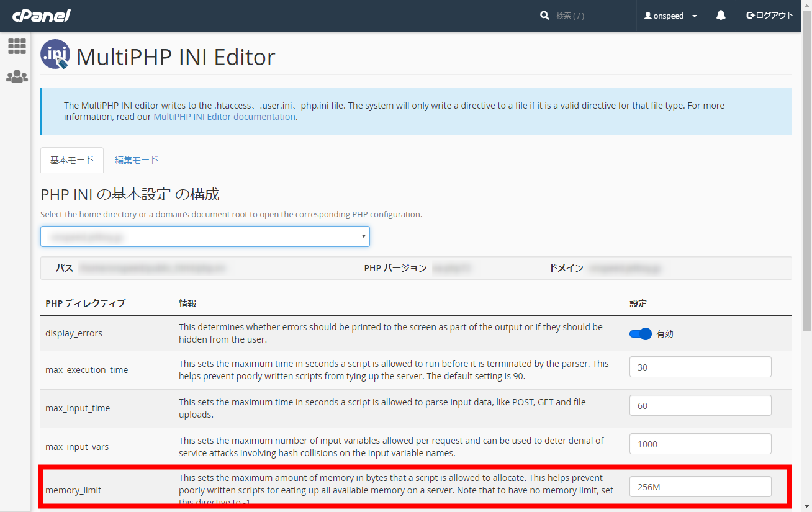Open the onspeed user dropdown
The width and height of the screenshot is (812, 512).
tap(670, 16)
